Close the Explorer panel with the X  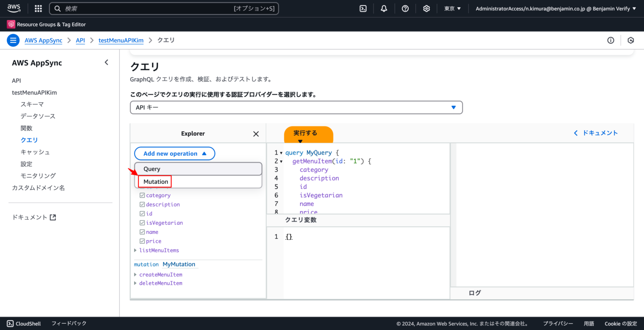point(256,134)
